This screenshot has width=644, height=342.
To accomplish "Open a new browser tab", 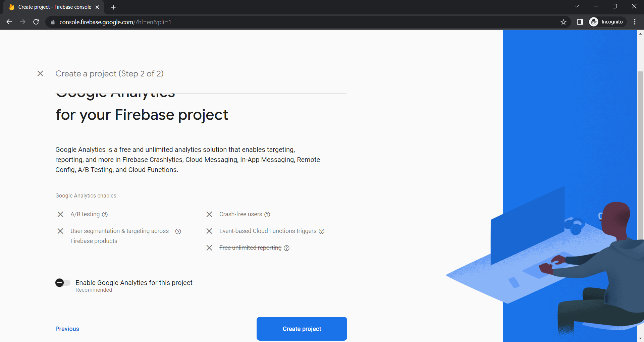I will point(113,7).
